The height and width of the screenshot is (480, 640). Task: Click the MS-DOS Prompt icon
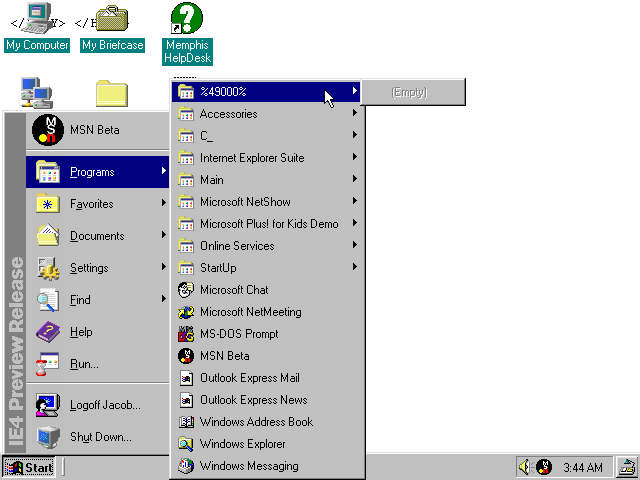coord(186,334)
